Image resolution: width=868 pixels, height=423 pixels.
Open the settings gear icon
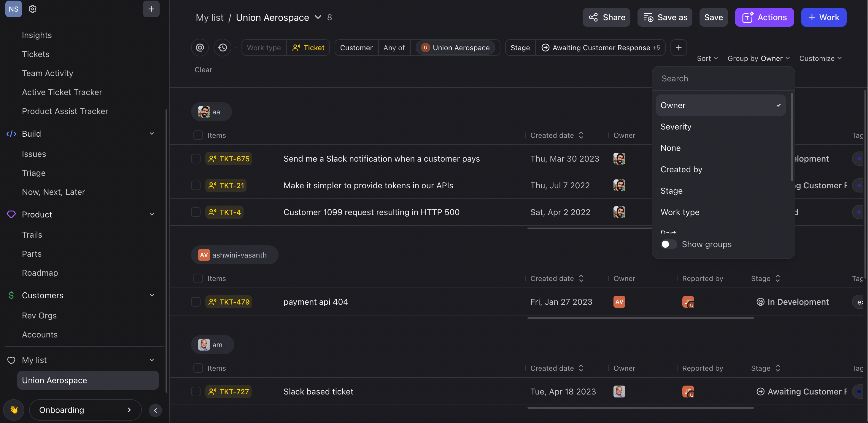(32, 9)
